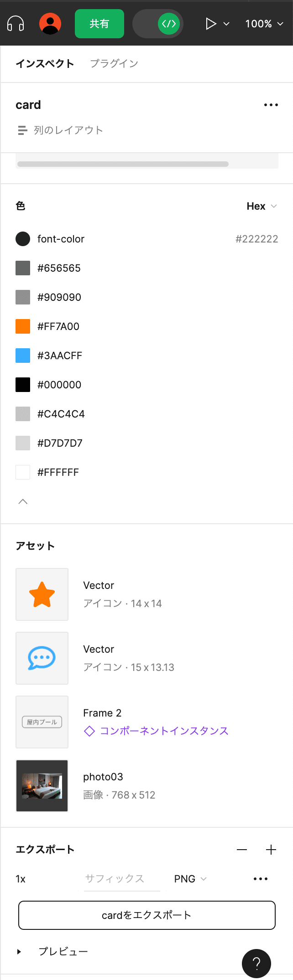
Task: Remove an export setting with the minus icon
Action: pos(242,850)
